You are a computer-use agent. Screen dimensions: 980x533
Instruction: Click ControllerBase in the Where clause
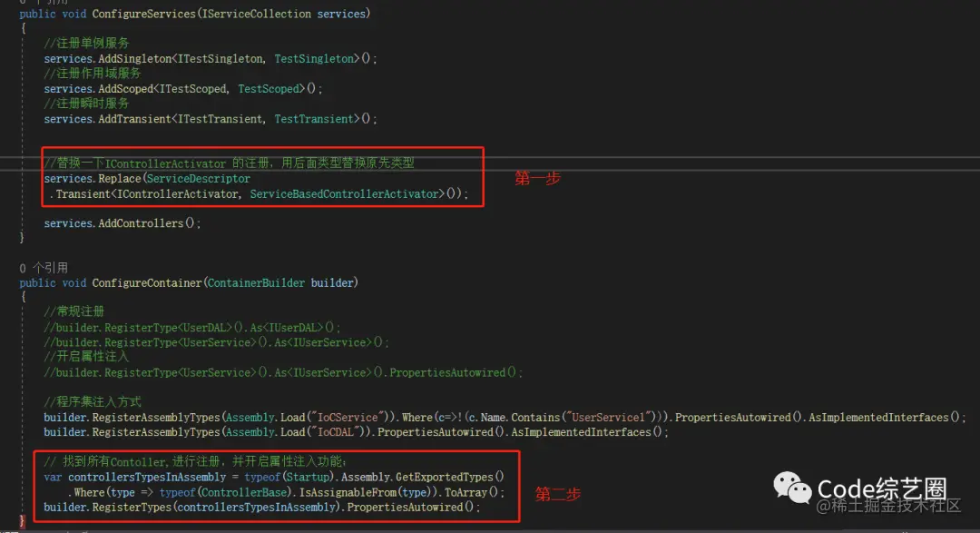243,492
